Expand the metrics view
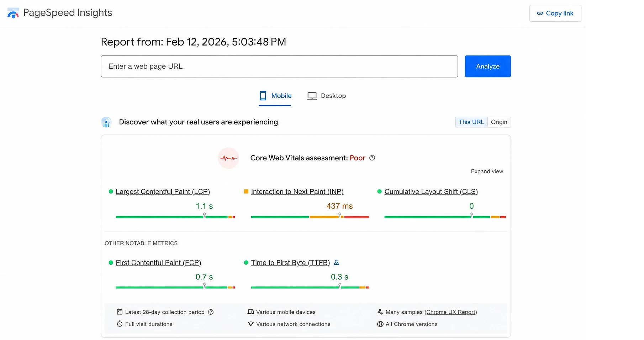The height and width of the screenshot is (340, 644). 487,171
